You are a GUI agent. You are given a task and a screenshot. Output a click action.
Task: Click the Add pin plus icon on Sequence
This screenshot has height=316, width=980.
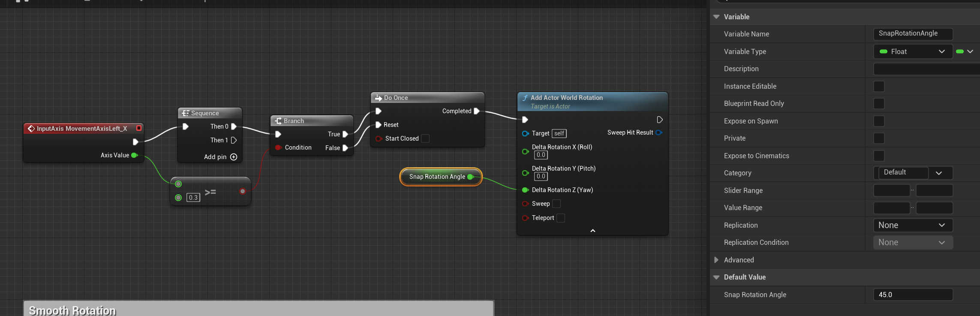coord(234,157)
